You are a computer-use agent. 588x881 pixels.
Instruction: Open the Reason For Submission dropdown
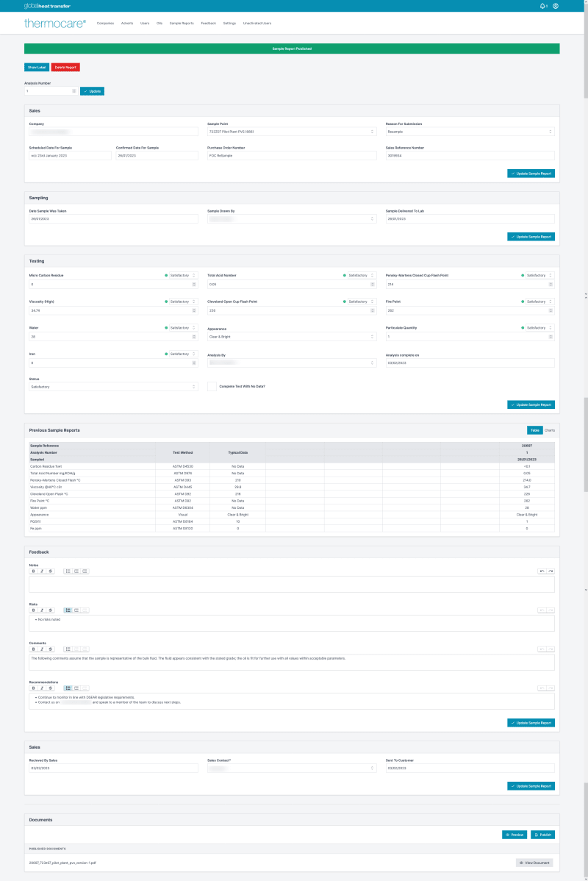click(x=468, y=131)
